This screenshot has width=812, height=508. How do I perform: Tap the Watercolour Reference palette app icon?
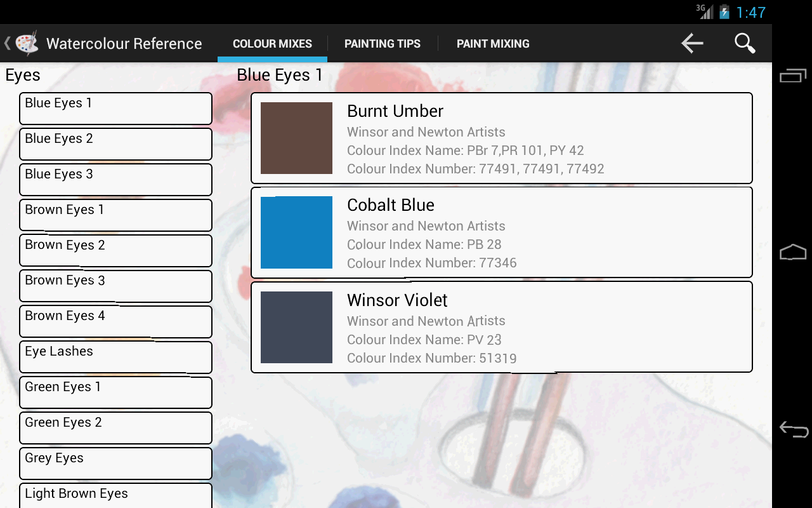[27, 43]
